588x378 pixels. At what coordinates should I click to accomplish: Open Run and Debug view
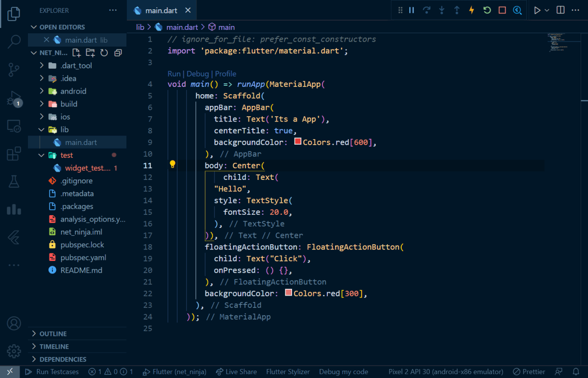(x=14, y=99)
